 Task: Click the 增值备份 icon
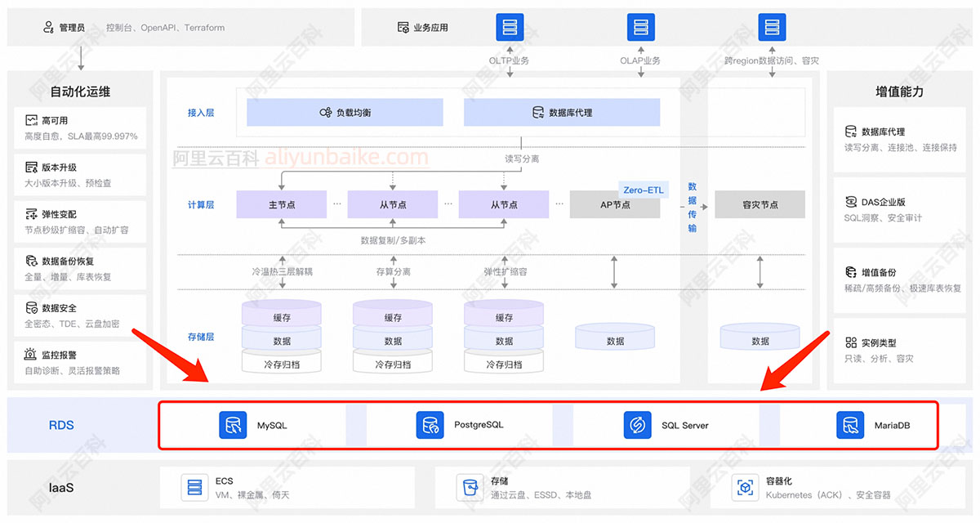tap(851, 272)
